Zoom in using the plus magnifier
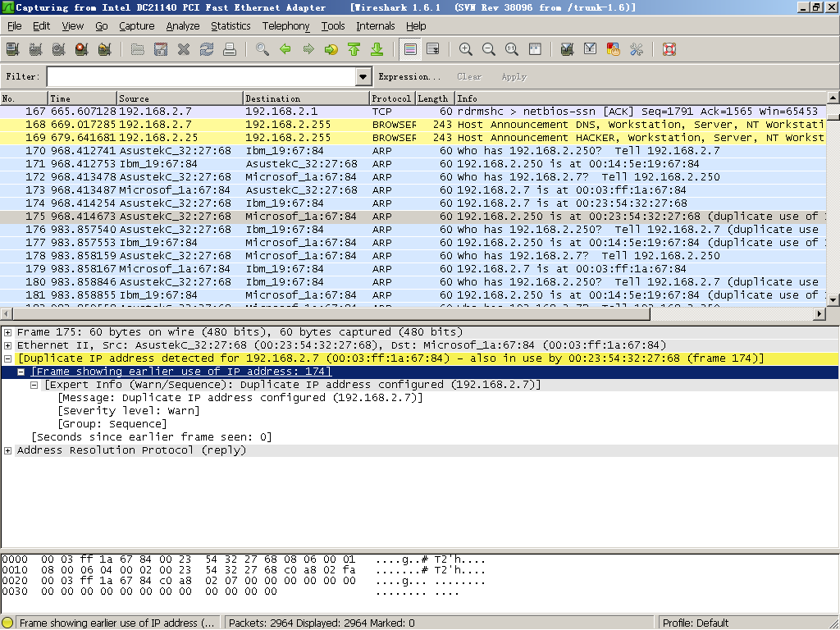Viewport: 840px width, 630px height. [466, 49]
